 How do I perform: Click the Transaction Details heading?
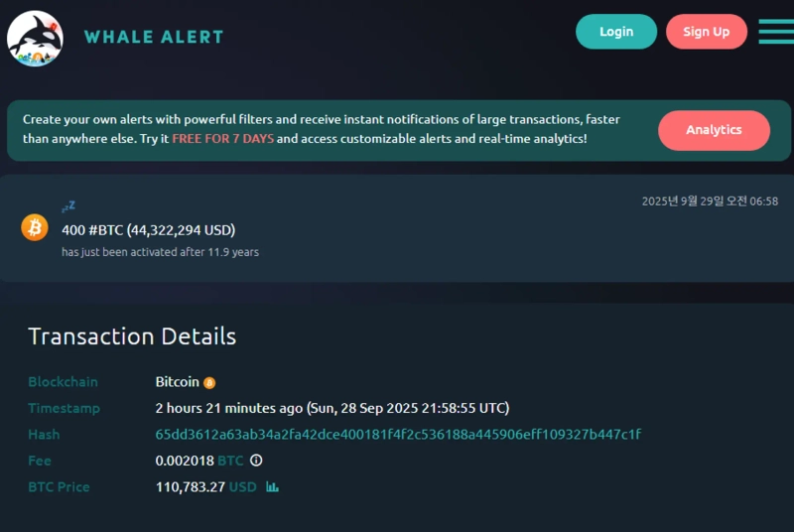132,335
